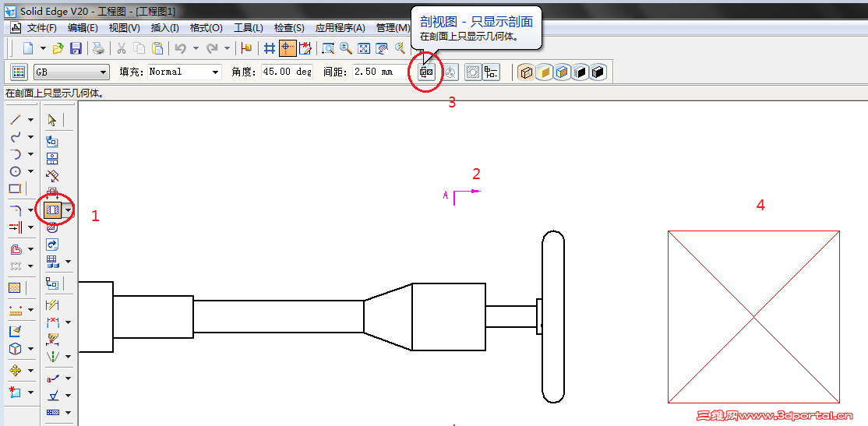868x426 pixels.
Task: Toggle the grid display icon
Action: 270,49
